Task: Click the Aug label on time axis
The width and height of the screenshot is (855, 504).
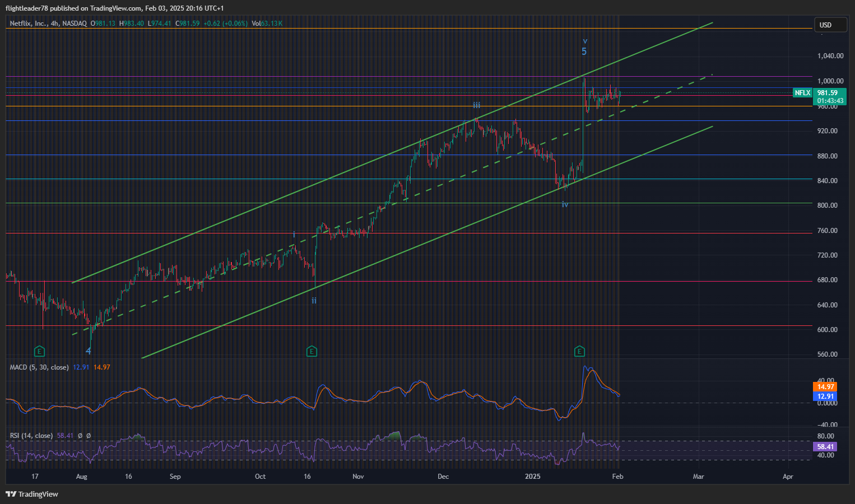Action: click(x=82, y=477)
